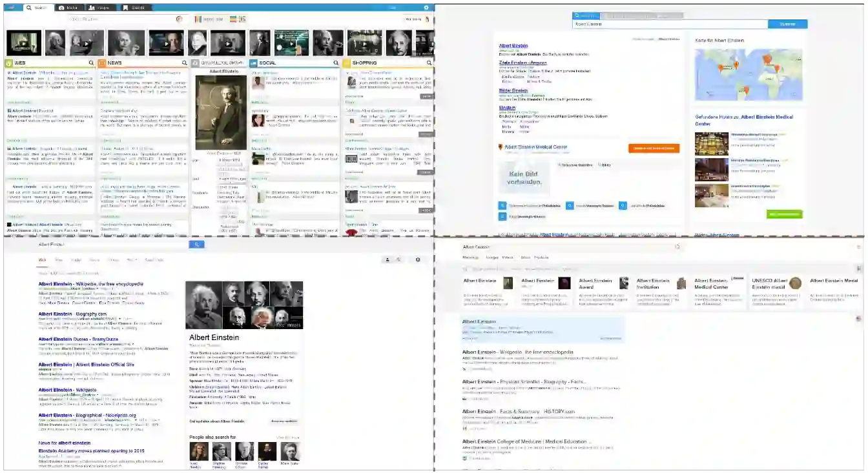The image size is (868, 473).
Task: Click the blue SOCIAL section icon
Action: pos(254,63)
